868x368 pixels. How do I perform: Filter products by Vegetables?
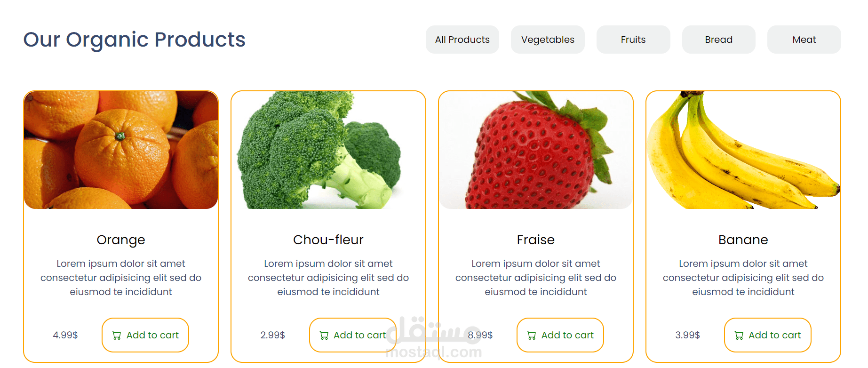click(548, 40)
